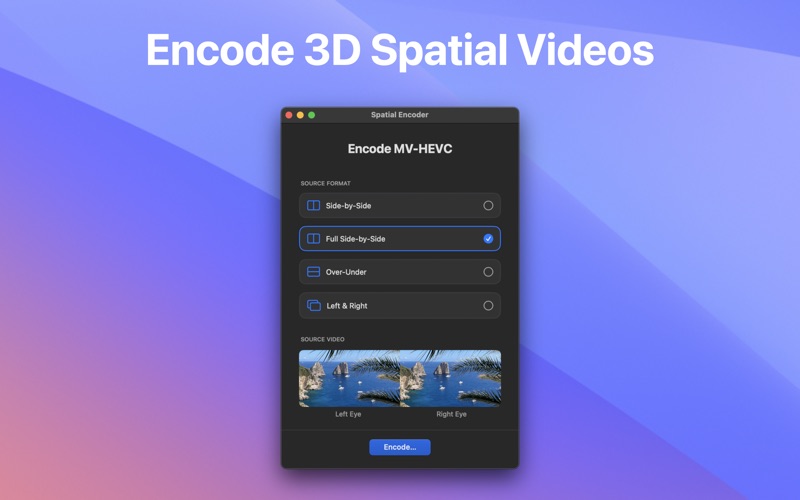Click the "Over-Under" option label
800x500 pixels.
[346, 272]
